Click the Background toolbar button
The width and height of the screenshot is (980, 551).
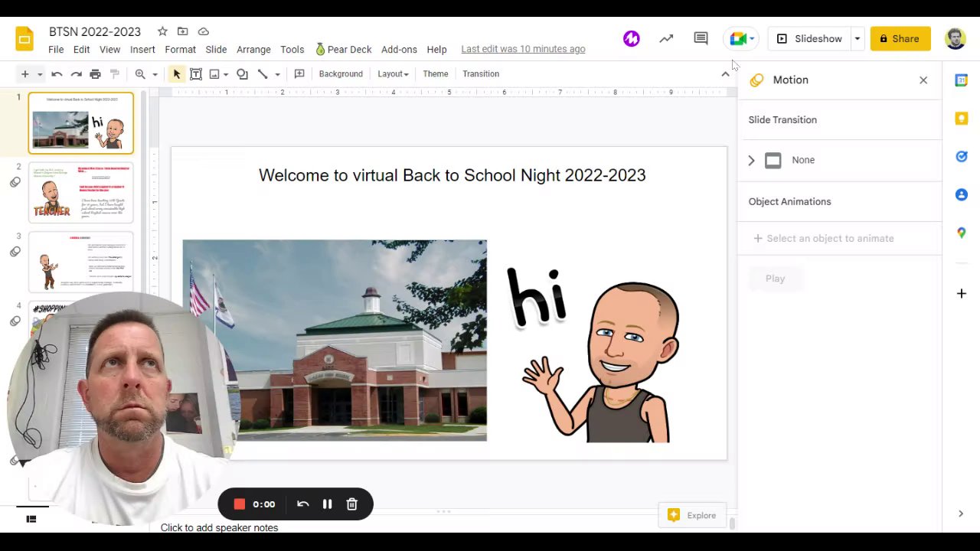[x=341, y=73]
